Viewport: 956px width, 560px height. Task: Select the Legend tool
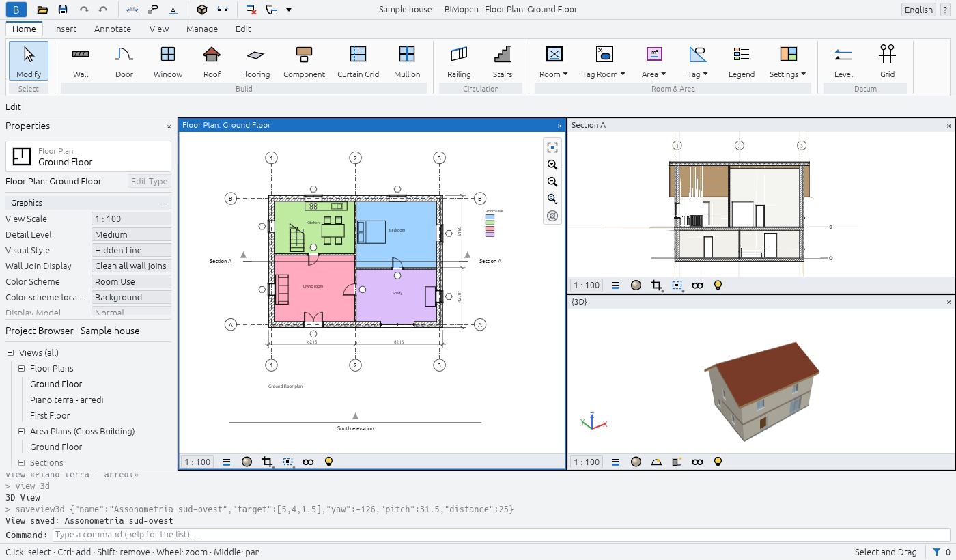click(x=741, y=61)
